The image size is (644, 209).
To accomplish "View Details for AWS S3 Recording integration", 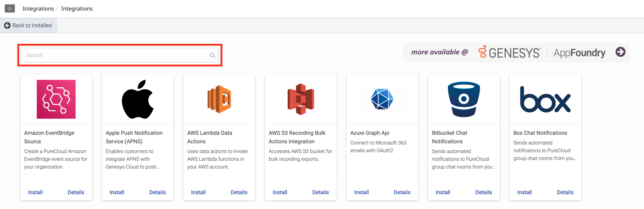I will pyautogui.click(x=321, y=192).
